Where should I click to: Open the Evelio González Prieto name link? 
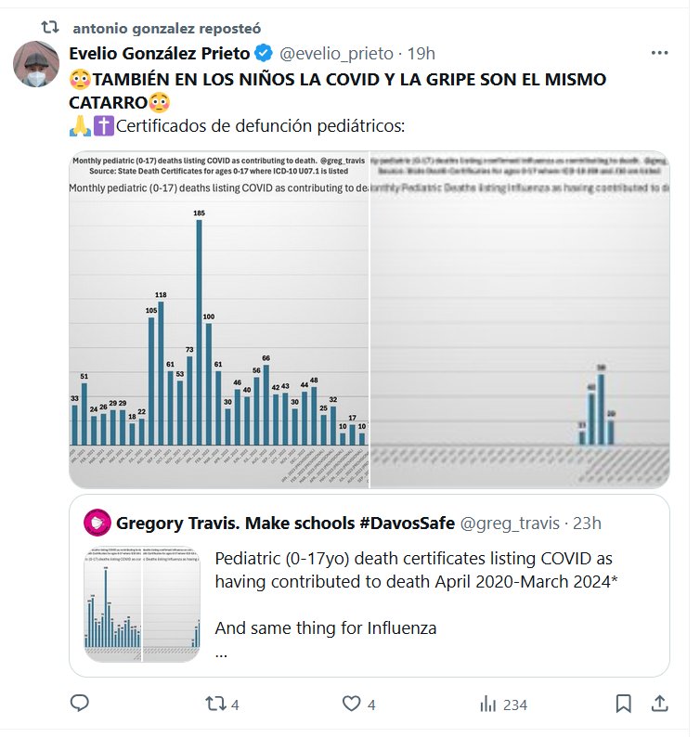point(160,53)
